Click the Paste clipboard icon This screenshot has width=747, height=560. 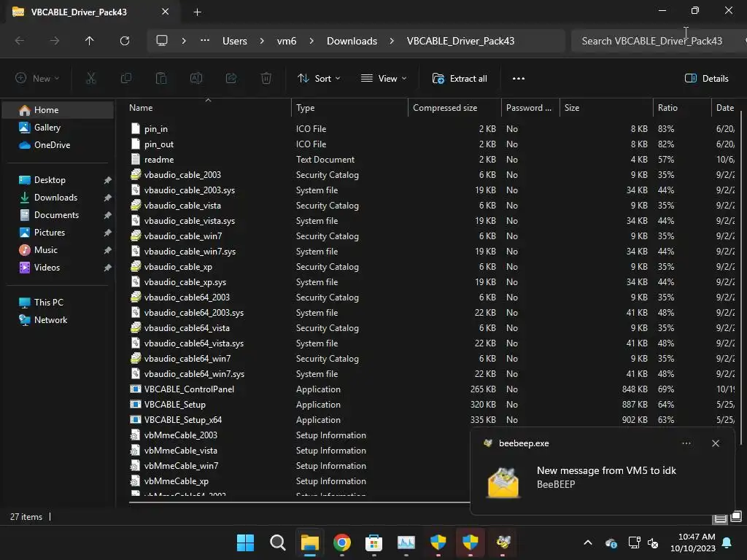[x=161, y=79]
